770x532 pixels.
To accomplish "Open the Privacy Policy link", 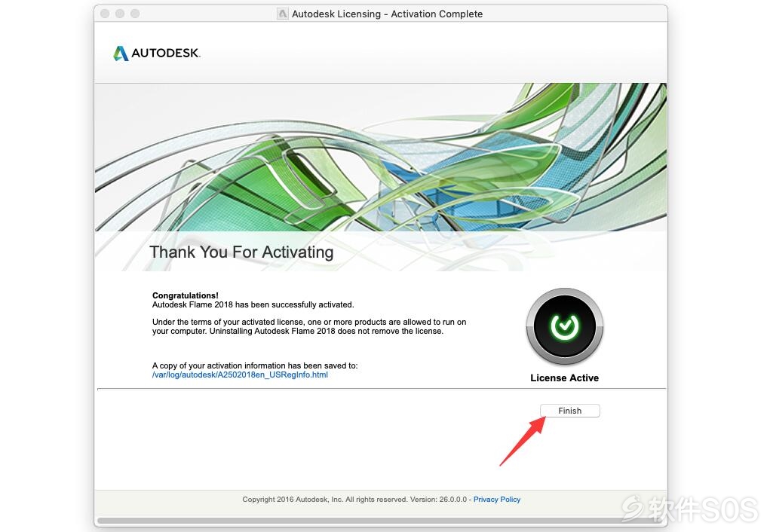I will 496,500.
